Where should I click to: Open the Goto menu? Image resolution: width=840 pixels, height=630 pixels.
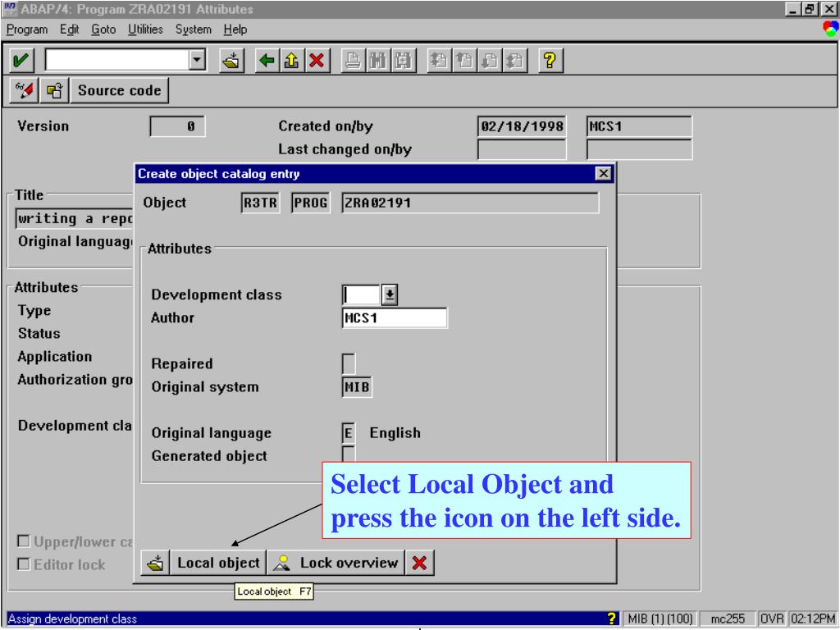click(103, 30)
